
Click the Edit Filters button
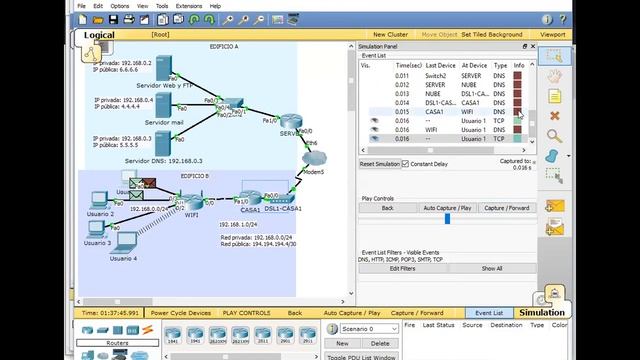[402, 269]
